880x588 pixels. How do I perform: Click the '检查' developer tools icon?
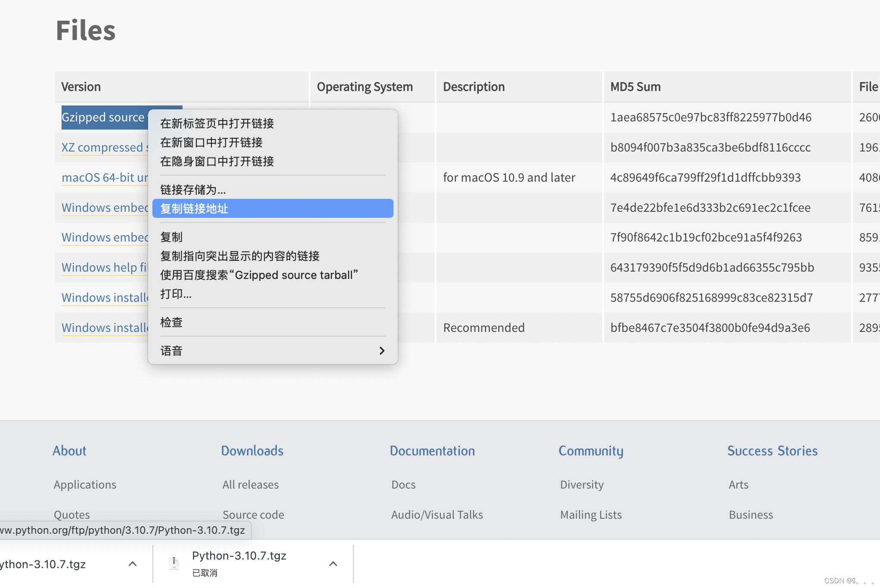coord(172,322)
